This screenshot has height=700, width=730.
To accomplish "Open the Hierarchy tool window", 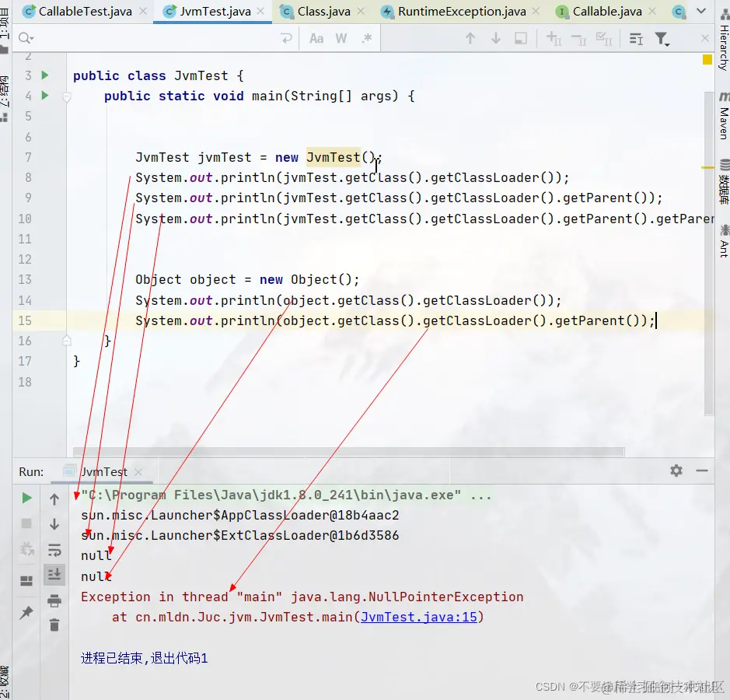I will click(x=724, y=41).
